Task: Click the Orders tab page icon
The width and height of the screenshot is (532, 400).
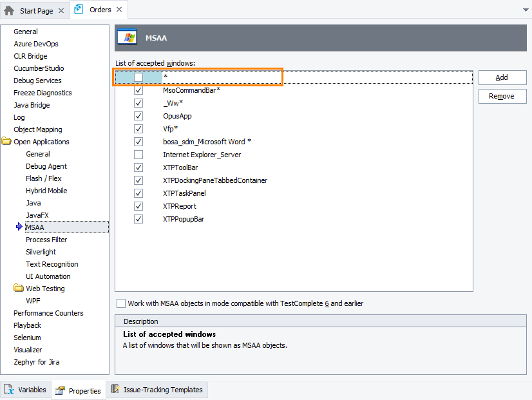Action: [x=79, y=9]
